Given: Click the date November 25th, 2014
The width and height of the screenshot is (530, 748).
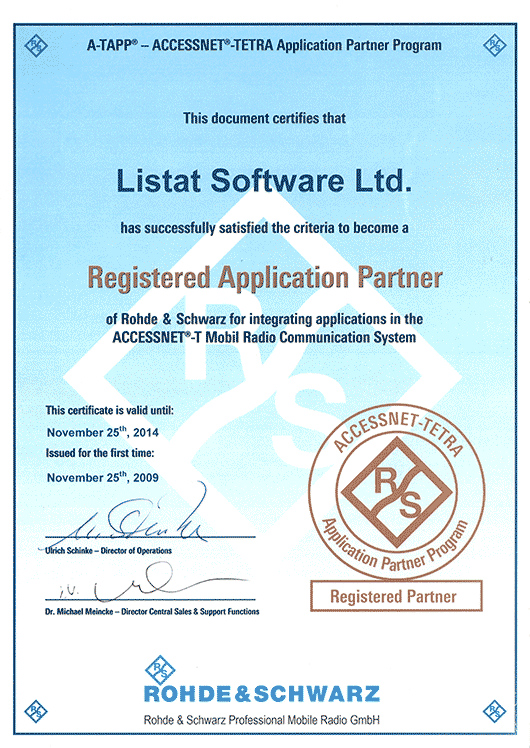Looking at the screenshot, I should coord(103,432).
